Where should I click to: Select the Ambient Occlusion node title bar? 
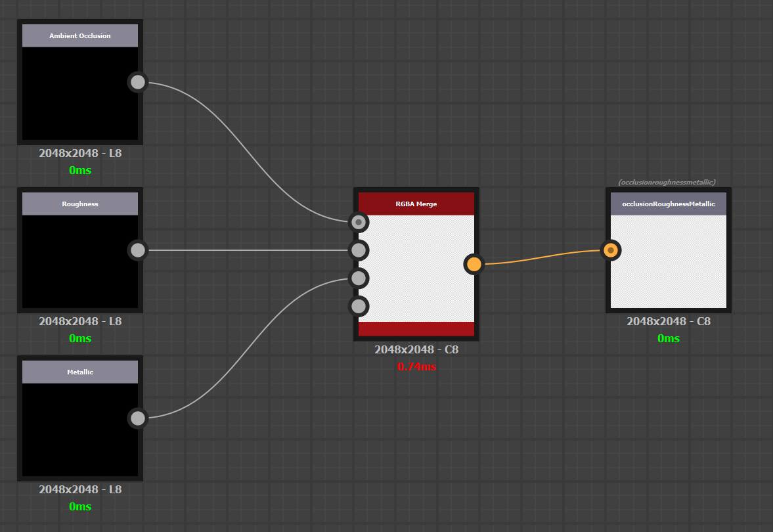(80, 35)
